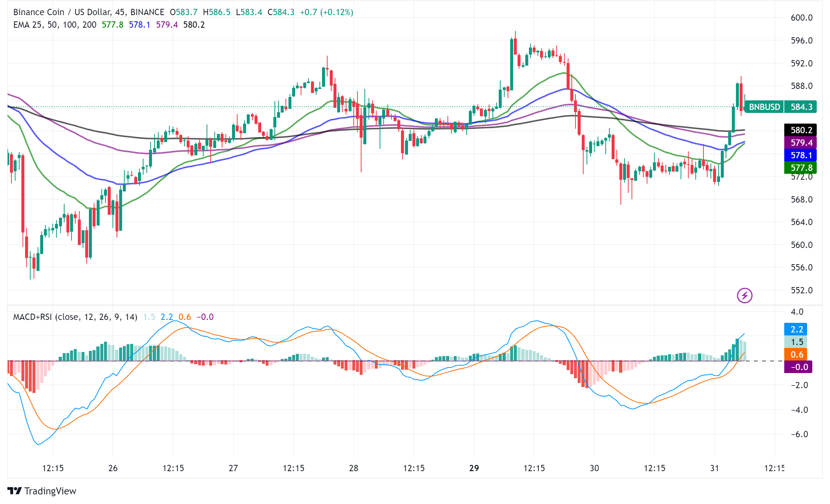The image size is (830, 504).
Task: Click the 30 date label on time axis
Action: [594, 468]
